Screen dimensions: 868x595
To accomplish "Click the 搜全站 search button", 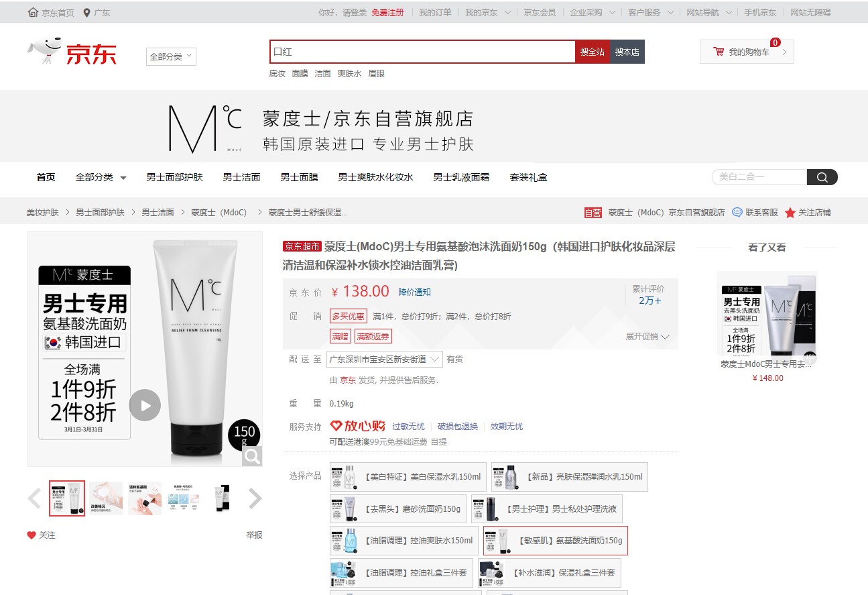I will pyautogui.click(x=593, y=52).
